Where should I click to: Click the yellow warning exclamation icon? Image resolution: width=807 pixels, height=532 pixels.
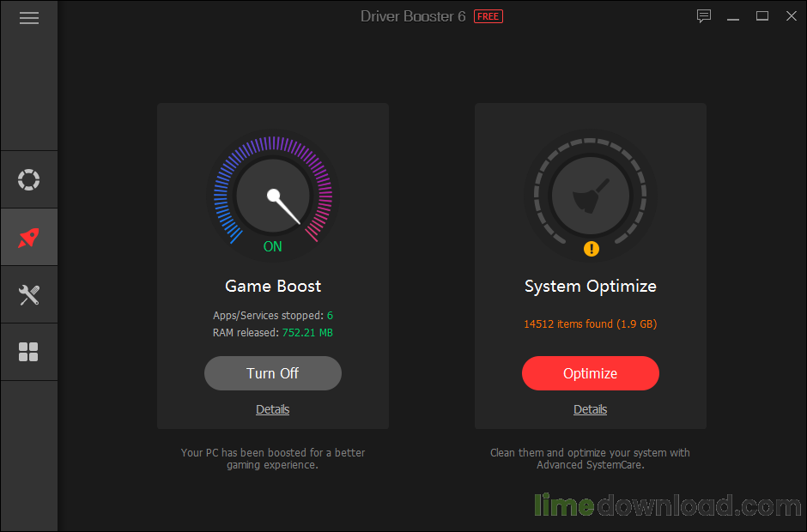590,249
